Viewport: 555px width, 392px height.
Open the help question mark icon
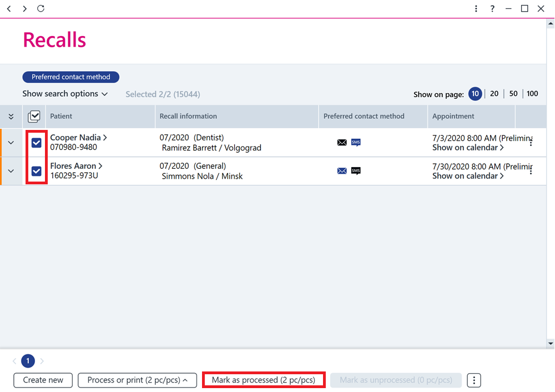[x=492, y=8]
